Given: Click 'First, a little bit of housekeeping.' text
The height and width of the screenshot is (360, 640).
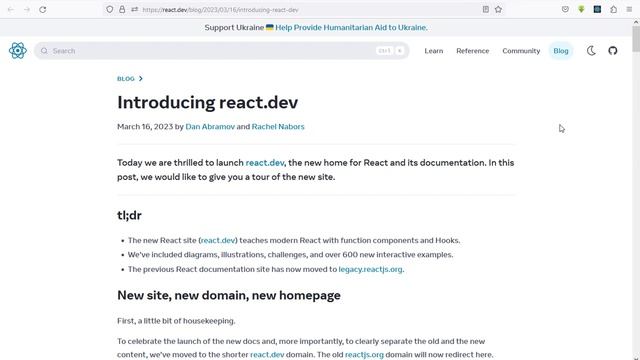Looking at the screenshot, I should (x=176, y=321).
